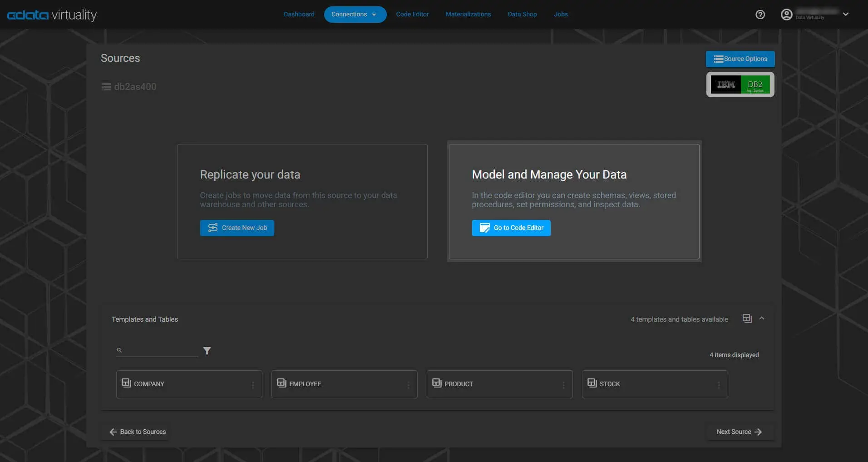This screenshot has height=462, width=868.
Task: Click the user account avatar icon
Action: pos(786,15)
